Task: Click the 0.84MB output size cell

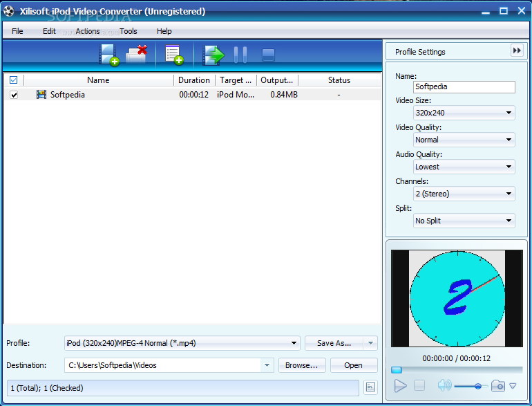Action: click(284, 95)
